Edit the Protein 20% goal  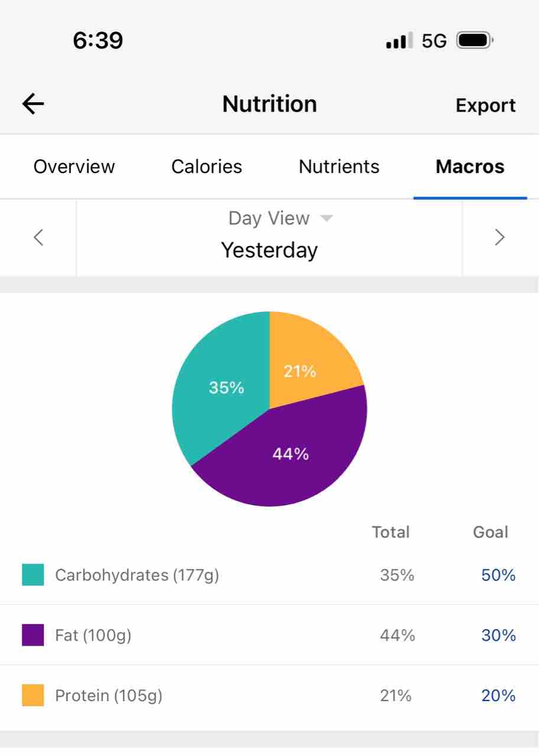click(x=498, y=696)
